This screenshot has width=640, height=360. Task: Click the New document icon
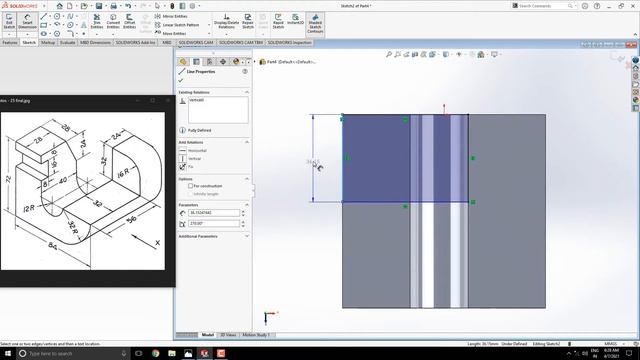[70, 6]
